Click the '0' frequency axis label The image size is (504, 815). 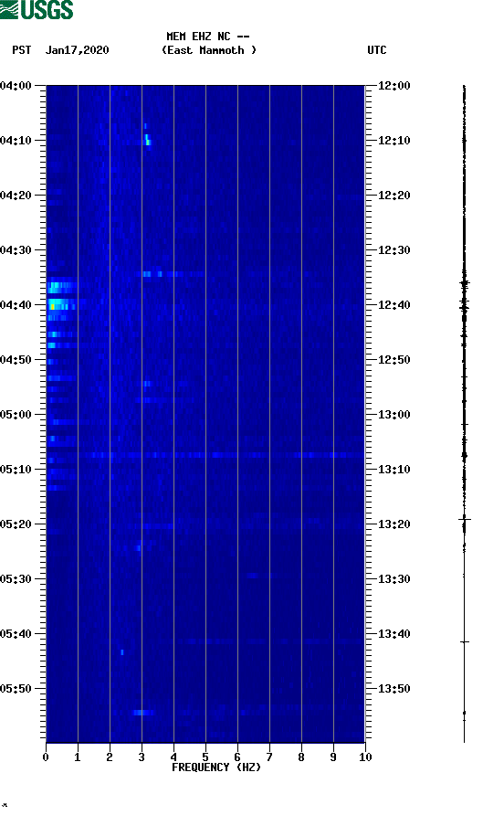pyautogui.click(x=46, y=757)
